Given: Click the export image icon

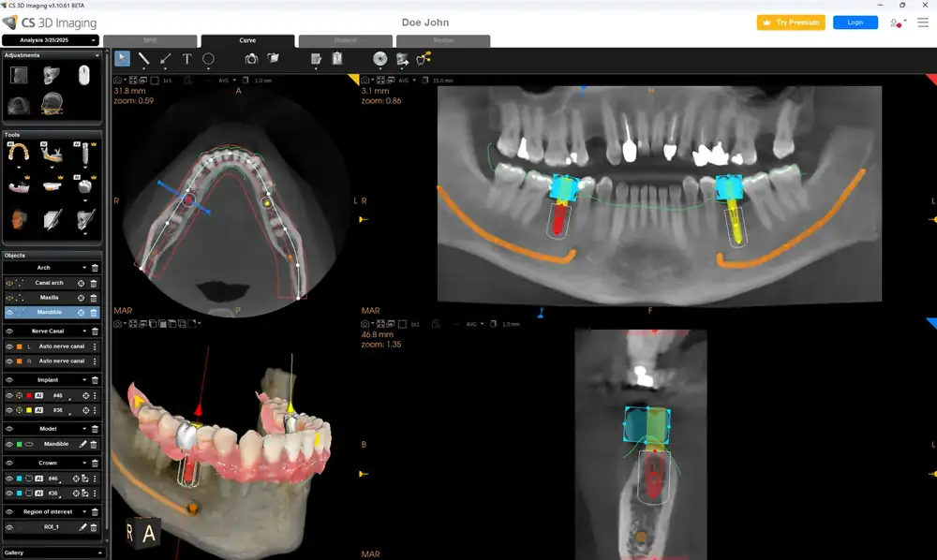Looking at the screenshot, I should point(402,59).
